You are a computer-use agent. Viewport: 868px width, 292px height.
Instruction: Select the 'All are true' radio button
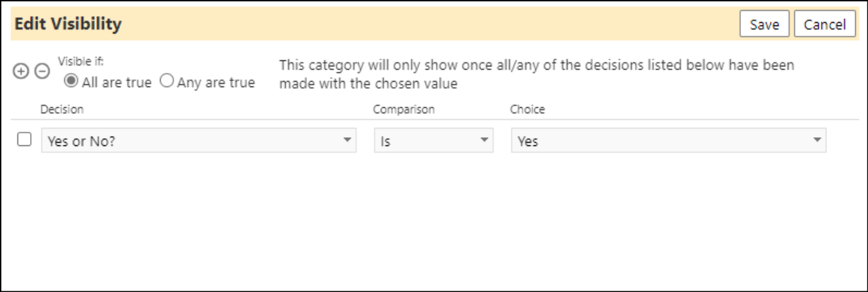pos(70,82)
